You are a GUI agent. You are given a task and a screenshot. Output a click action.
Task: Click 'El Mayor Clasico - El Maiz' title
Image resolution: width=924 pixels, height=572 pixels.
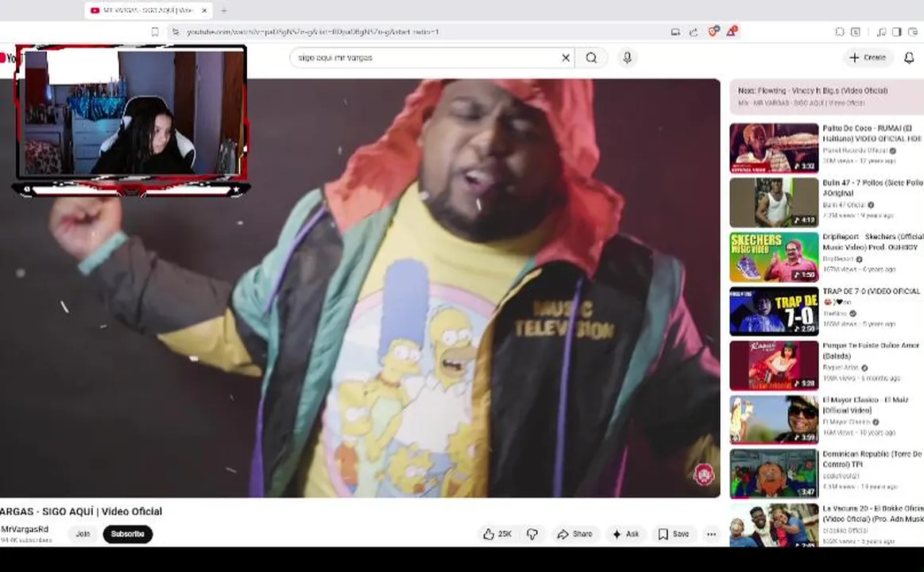tap(865, 404)
